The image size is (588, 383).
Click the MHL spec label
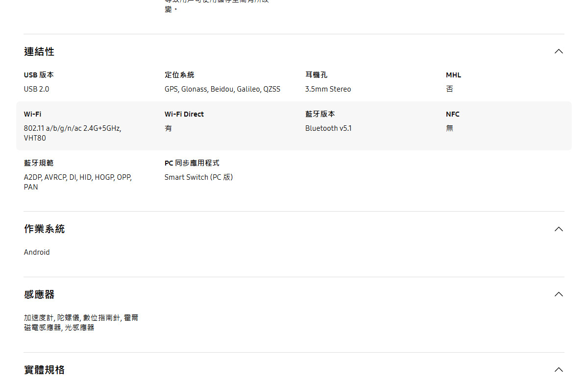pyautogui.click(x=453, y=75)
